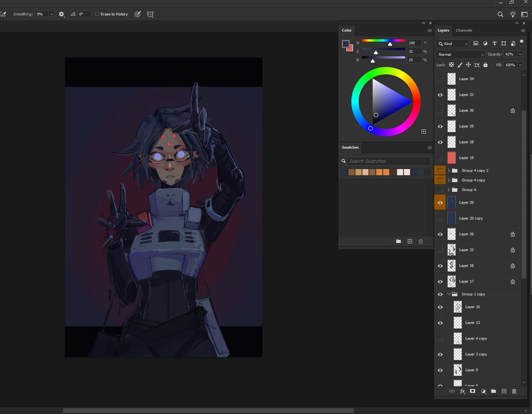The height and width of the screenshot is (414, 532).
Task: Click the foreground color swatch
Action: tap(345, 43)
